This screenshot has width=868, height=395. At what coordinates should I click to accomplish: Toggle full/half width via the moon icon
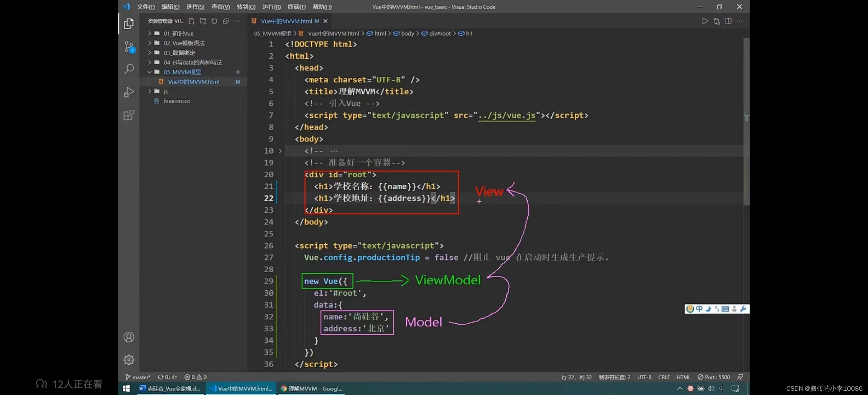[x=708, y=309]
